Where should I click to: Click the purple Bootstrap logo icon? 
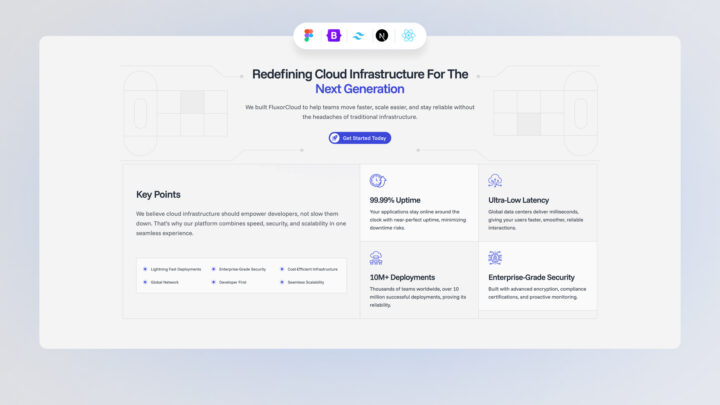tap(334, 36)
